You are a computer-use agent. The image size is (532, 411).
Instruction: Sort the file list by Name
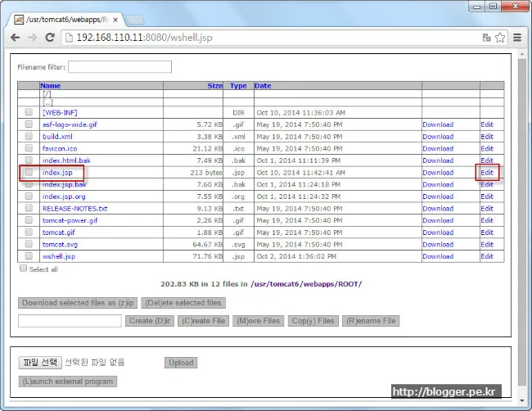click(x=50, y=85)
